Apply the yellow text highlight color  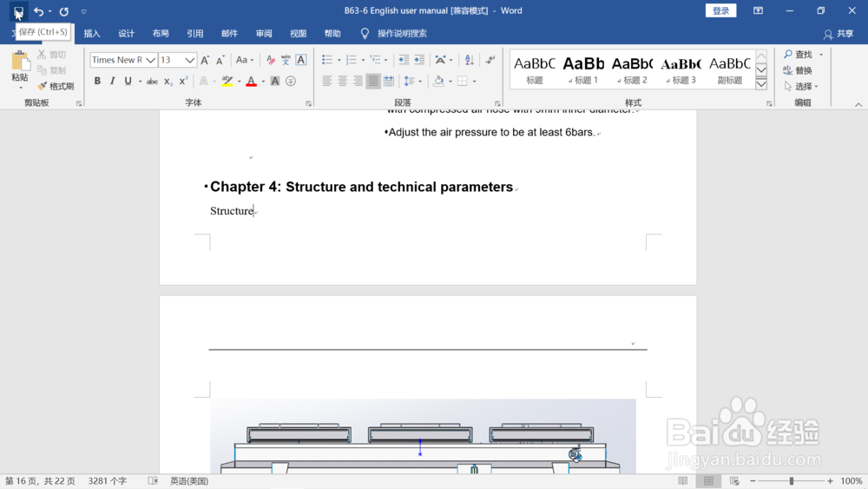pyautogui.click(x=227, y=81)
